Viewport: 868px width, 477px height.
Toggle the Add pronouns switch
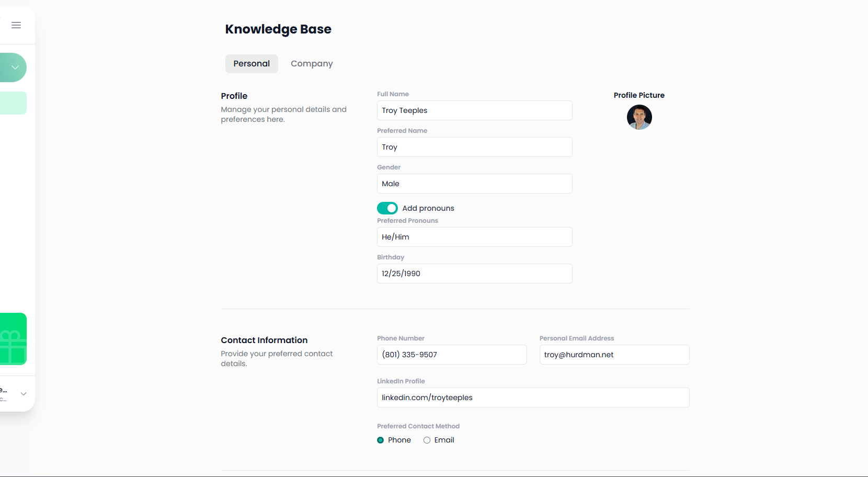point(387,208)
